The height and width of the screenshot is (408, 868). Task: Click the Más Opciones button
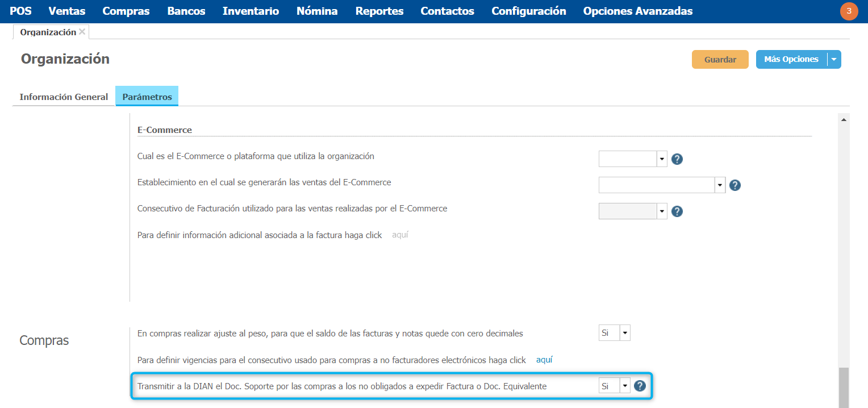pos(791,59)
